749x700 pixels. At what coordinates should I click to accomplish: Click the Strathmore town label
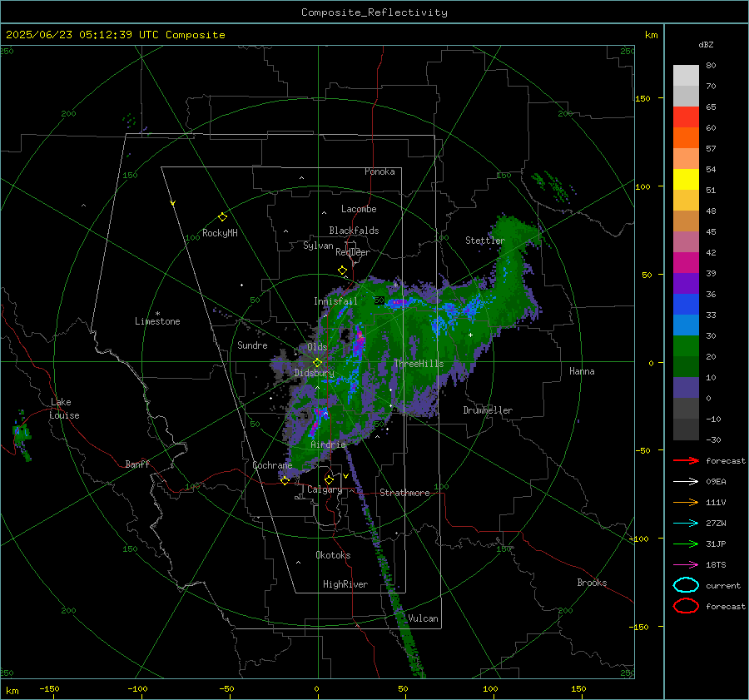404,493
